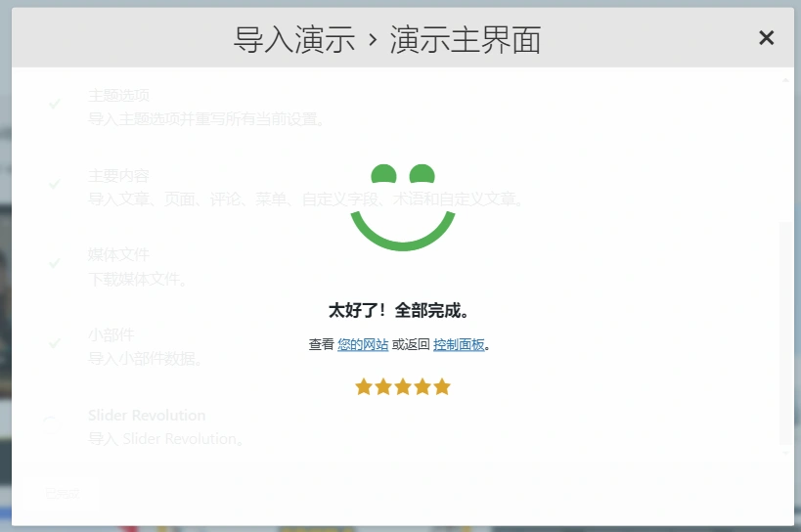The image size is (801, 532).
Task: Click the green smiley face icon
Action: click(403, 207)
